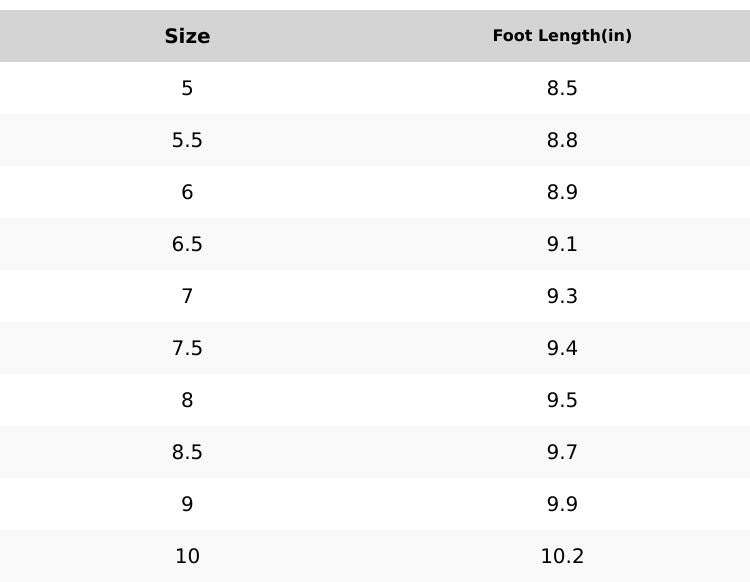Click the size 10 cell
This screenshot has height=582, width=750.
coord(187,556)
